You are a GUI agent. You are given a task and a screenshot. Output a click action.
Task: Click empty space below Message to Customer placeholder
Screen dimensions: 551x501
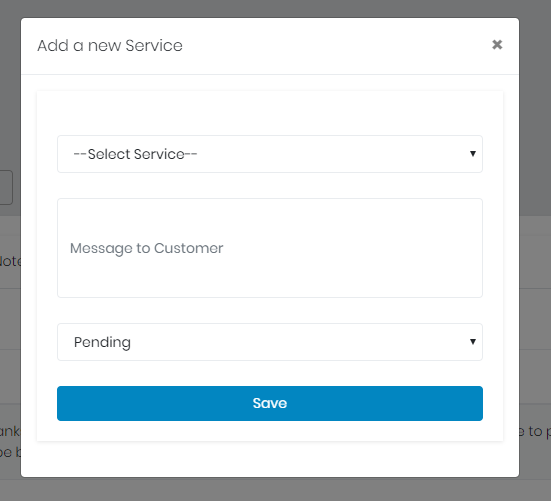tap(270, 278)
